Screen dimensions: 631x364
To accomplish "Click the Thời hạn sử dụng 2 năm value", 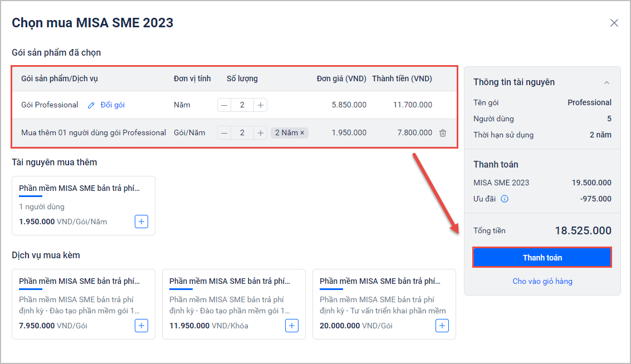I will click(x=600, y=135).
